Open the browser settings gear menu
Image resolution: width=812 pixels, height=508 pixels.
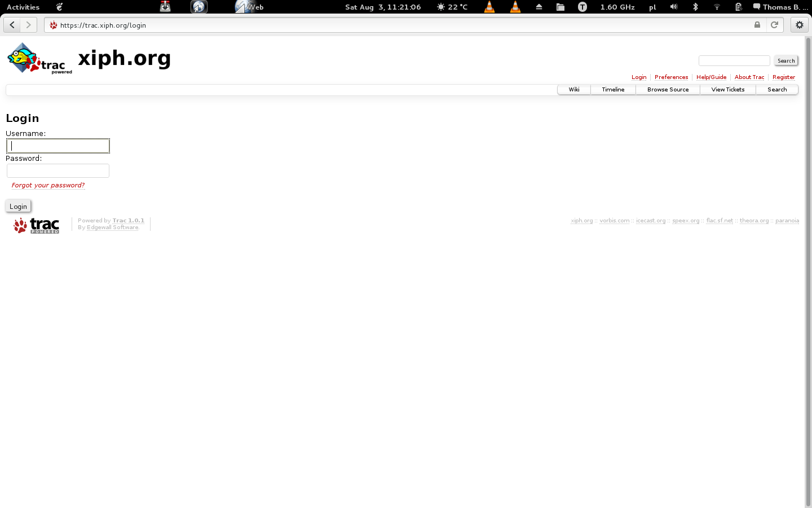coord(799,25)
